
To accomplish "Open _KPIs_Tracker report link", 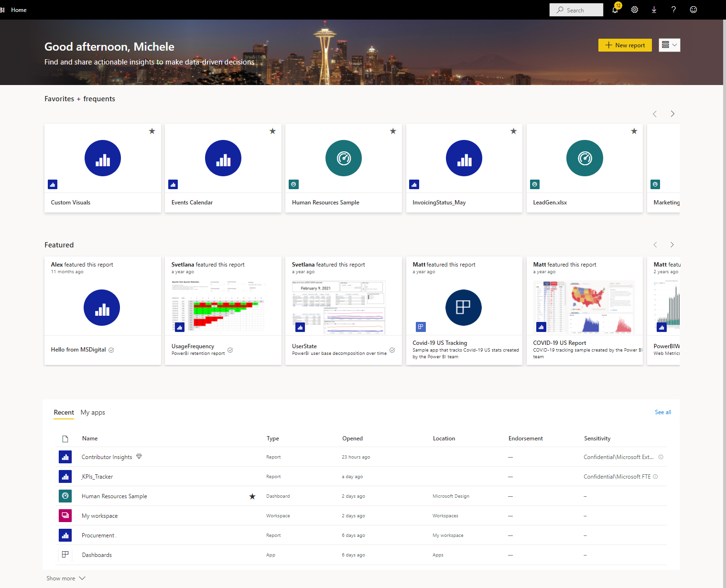I will (97, 477).
